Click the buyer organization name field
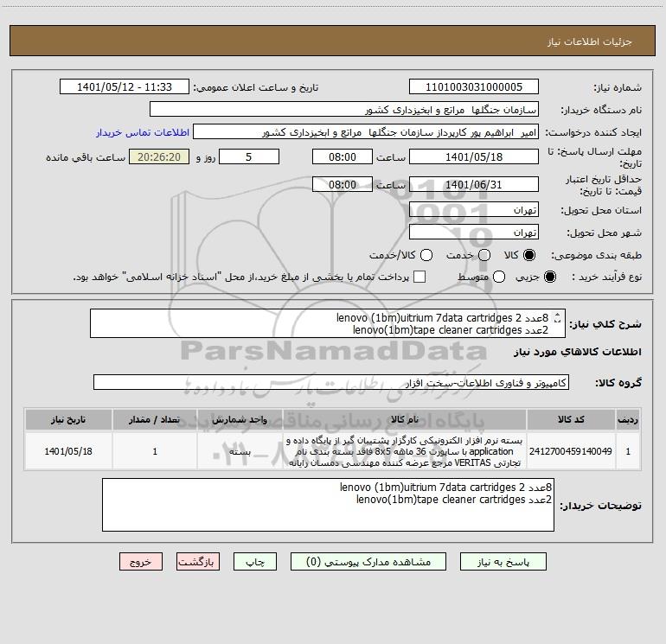Image resolution: width=666 pixels, height=644 pixels. pyautogui.click(x=344, y=110)
